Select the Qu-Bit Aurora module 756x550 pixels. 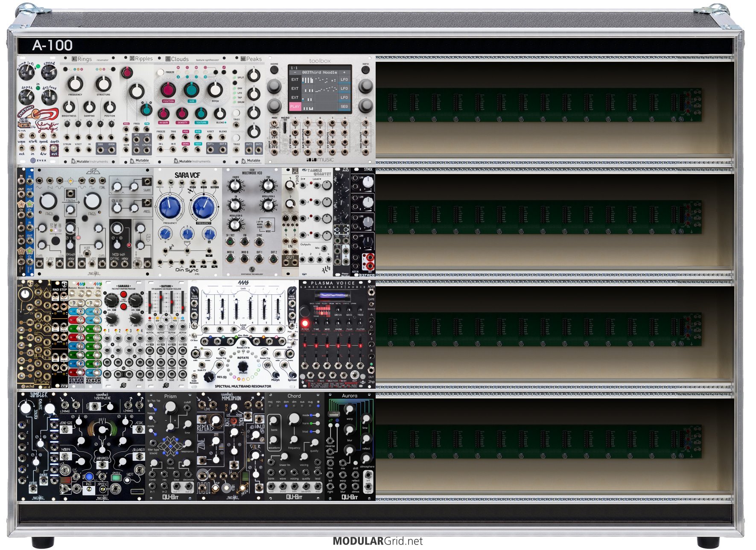point(350,446)
